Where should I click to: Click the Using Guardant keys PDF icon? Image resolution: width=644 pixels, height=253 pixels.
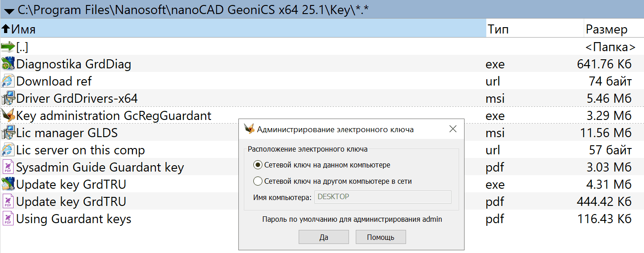coord(8,219)
